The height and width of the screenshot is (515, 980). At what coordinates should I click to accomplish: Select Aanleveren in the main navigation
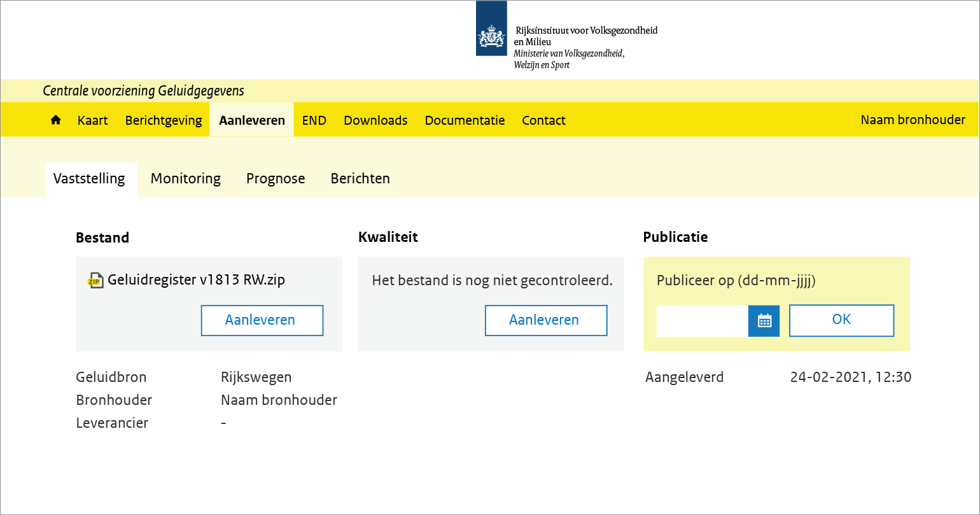click(x=252, y=120)
